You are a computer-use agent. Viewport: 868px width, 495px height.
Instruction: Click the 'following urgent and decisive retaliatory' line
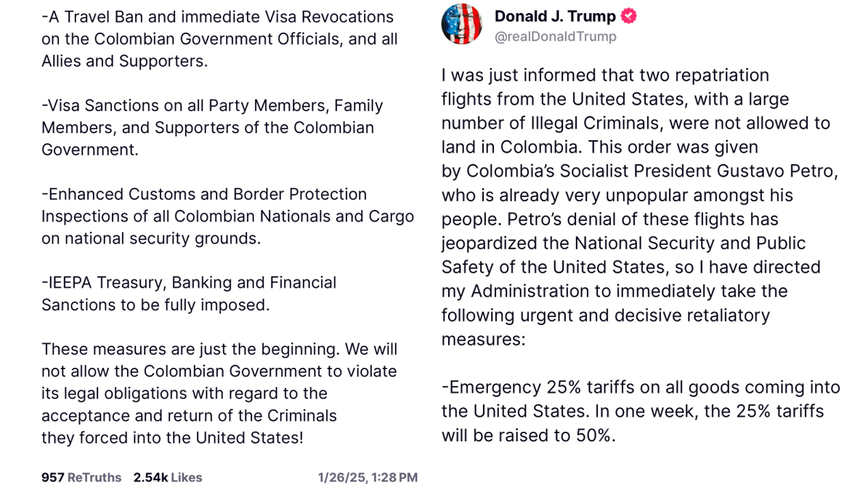605,315
